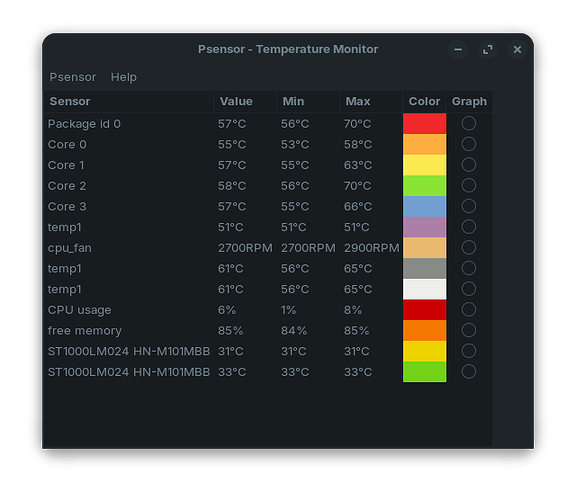
Task: Click the 6% CPU usage value
Action: point(227,310)
